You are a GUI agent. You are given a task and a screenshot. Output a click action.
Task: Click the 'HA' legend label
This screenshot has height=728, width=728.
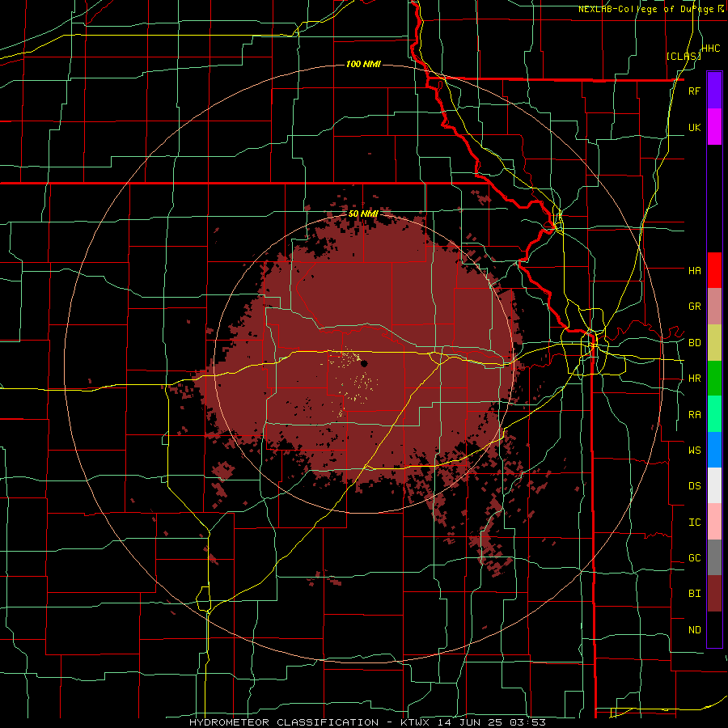(694, 270)
